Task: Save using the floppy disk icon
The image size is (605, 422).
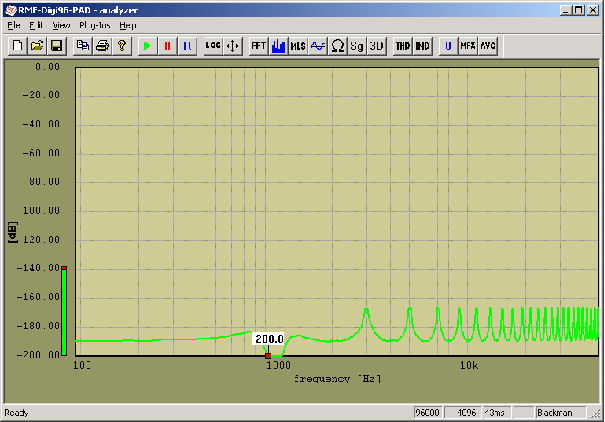Action: pos(56,46)
